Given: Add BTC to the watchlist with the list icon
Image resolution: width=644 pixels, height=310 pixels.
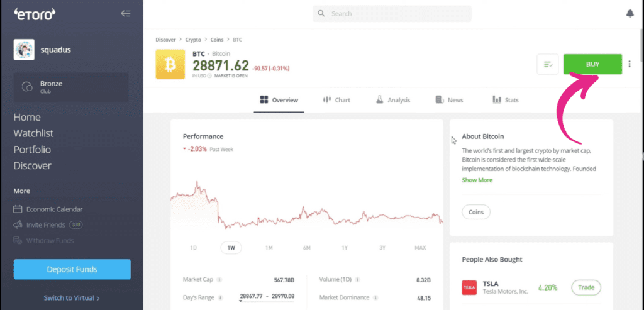Looking at the screenshot, I should pyautogui.click(x=548, y=65).
